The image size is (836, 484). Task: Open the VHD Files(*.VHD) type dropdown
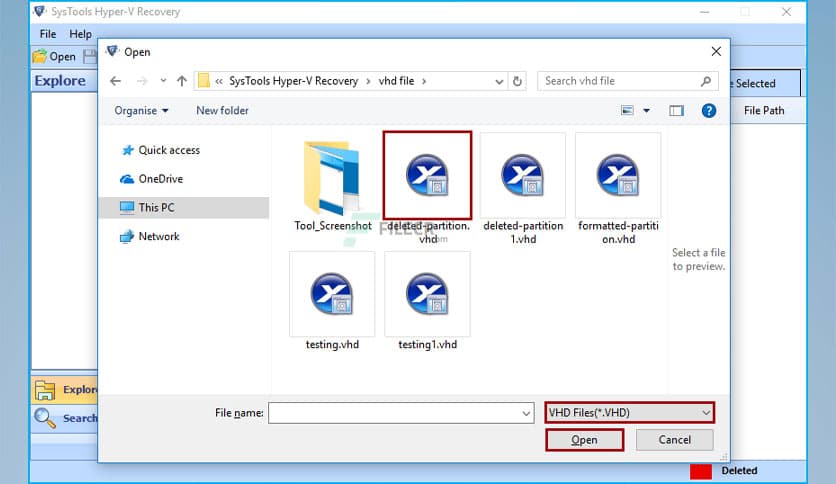tap(630, 413)
